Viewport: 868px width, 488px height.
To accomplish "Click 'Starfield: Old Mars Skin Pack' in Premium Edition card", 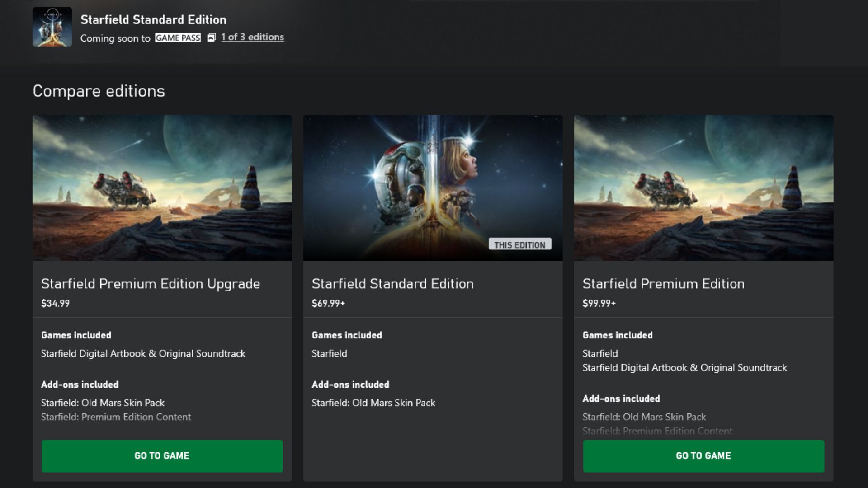I will pos(644,417).
